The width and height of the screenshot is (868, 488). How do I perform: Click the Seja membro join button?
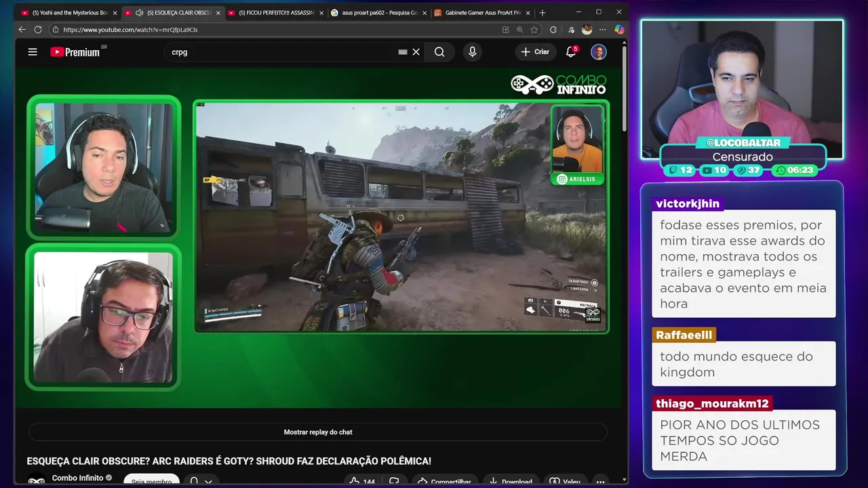151,481
